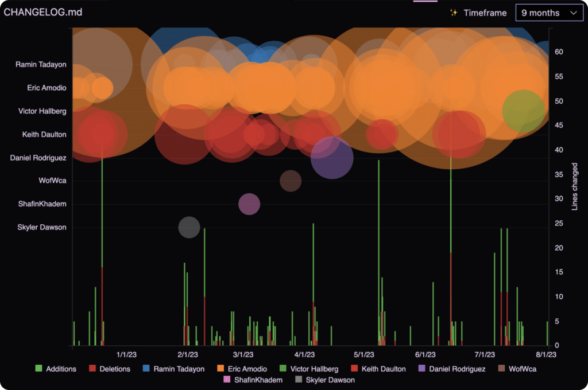Image resolution: width=588 pixels, height=390 pixels.
Task: Click the chevron arrow in the timeframe selector
Action: click(573, 13)
